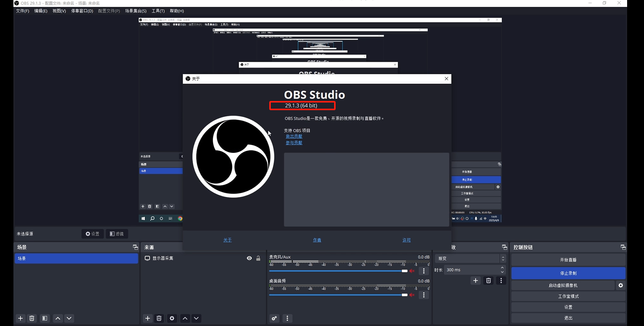Select the 显示器采集 source row
Viewport: 644px width, 326px height.
point(203,258)
